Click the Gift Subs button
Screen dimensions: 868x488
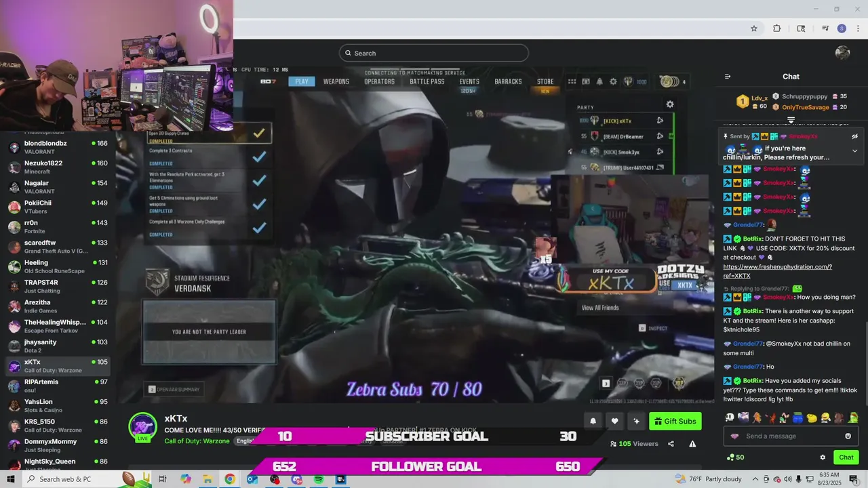675,421
